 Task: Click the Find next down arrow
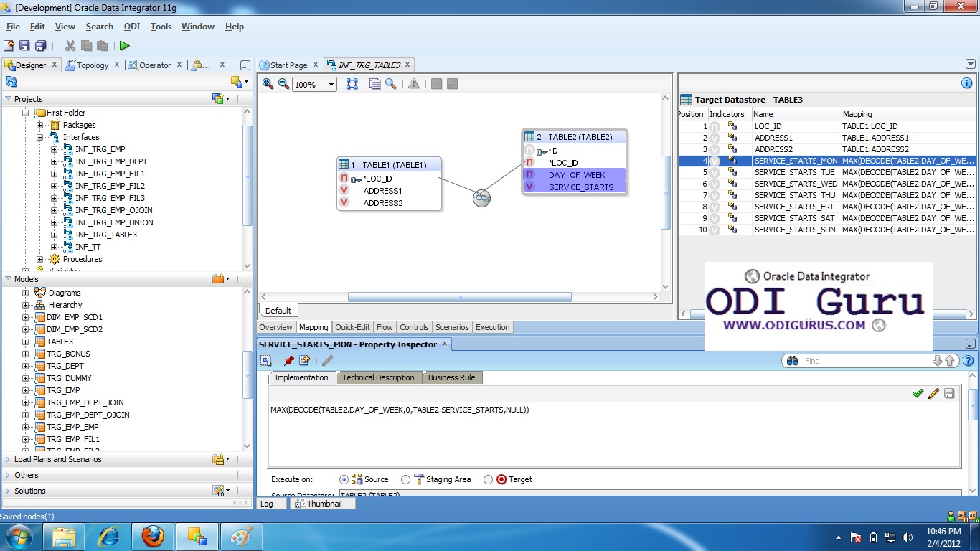937,361
